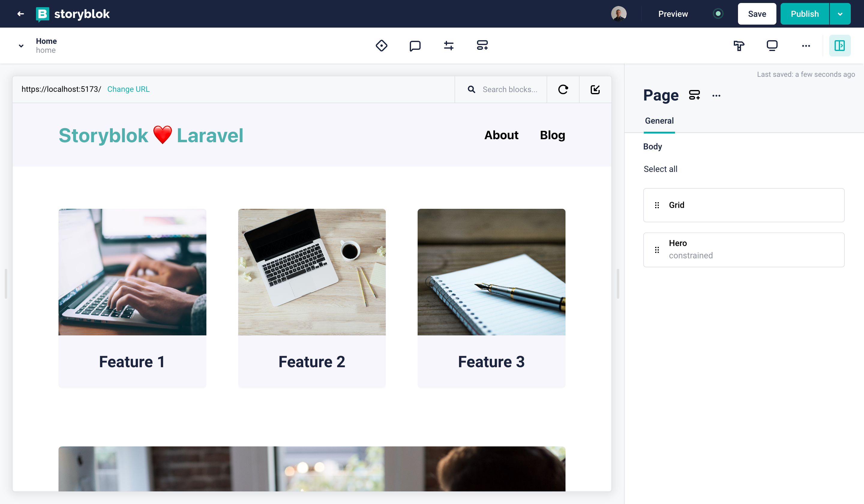The width and height of the screenshot is (864, 504).
Task: Reload the preview with refresh icon
Action: [x=562, y=89]
